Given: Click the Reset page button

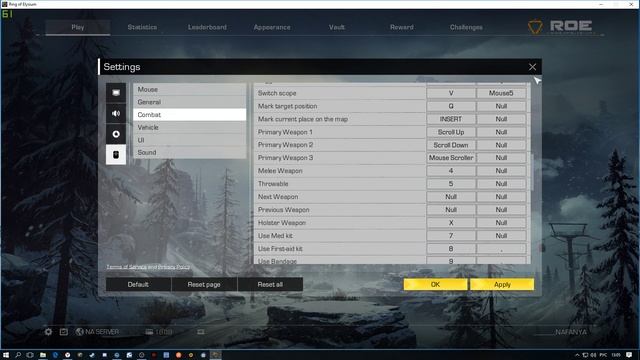Looking at the screenshot, I should click(204, 284).
